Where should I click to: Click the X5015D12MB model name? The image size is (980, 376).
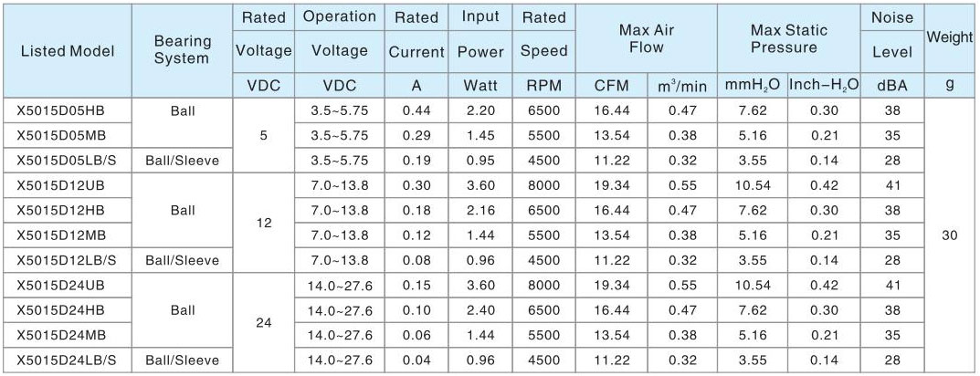[x=51, y=235]
